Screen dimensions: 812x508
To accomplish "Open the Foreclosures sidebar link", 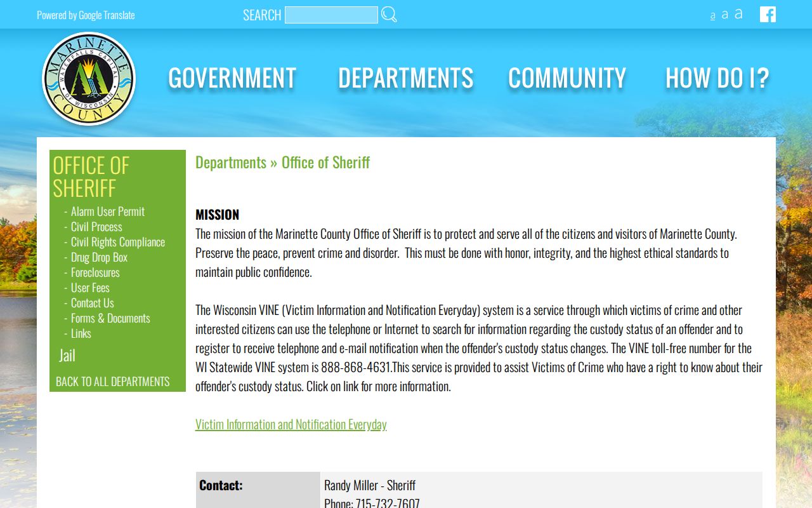I will (95, 272).
